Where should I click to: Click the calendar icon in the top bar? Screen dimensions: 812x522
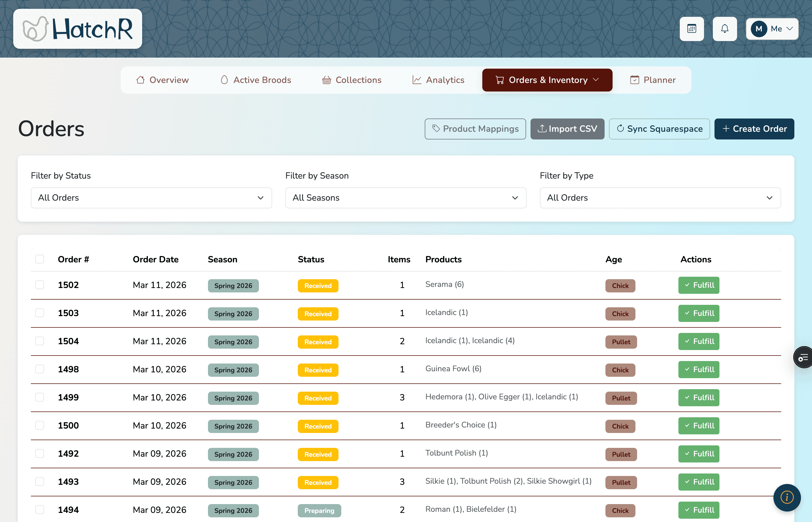tap(692, 28)
